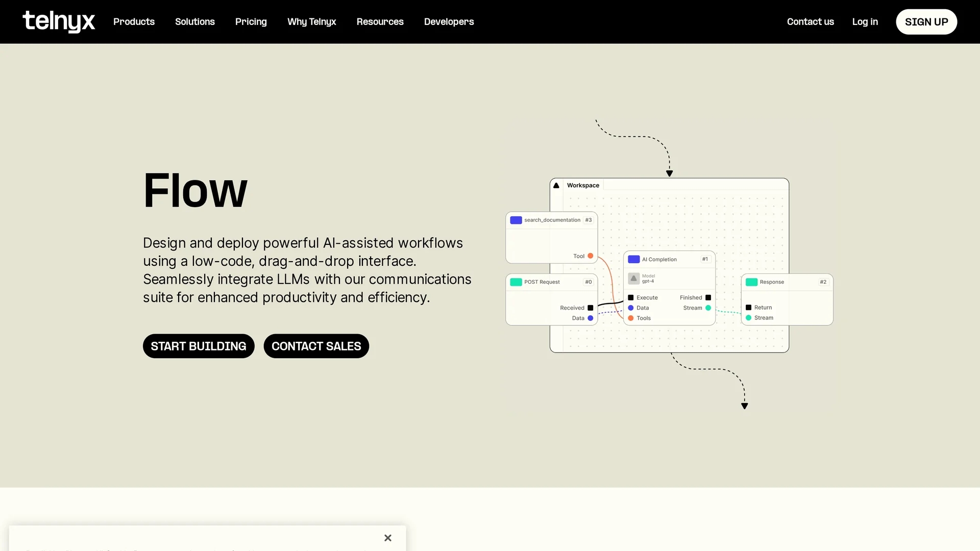Click the CONTACT SALES button
980x551 pixels.
click(316, 346)
